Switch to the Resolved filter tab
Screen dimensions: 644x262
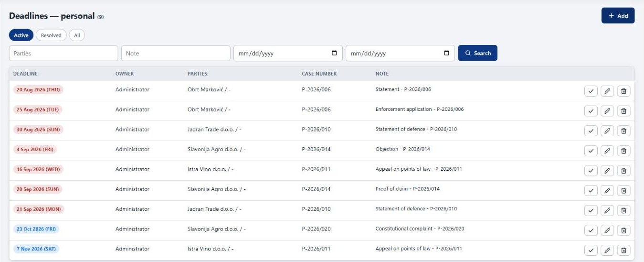51,35
